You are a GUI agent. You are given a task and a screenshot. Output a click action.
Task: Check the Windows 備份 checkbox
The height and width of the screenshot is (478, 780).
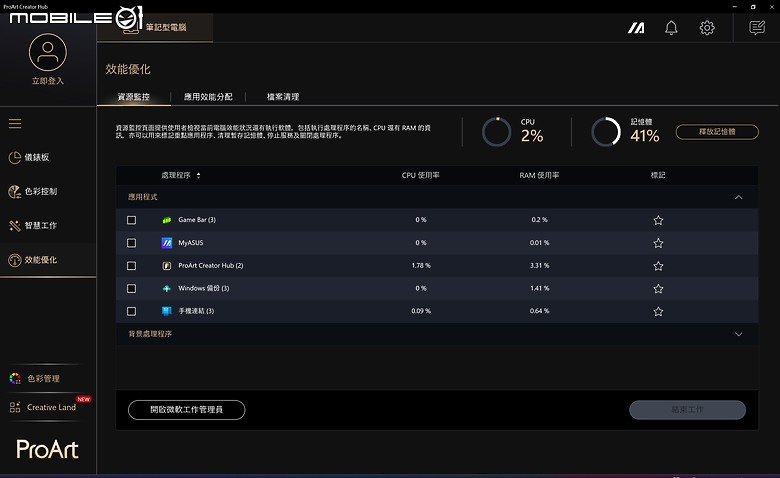(x=131, y=288)
